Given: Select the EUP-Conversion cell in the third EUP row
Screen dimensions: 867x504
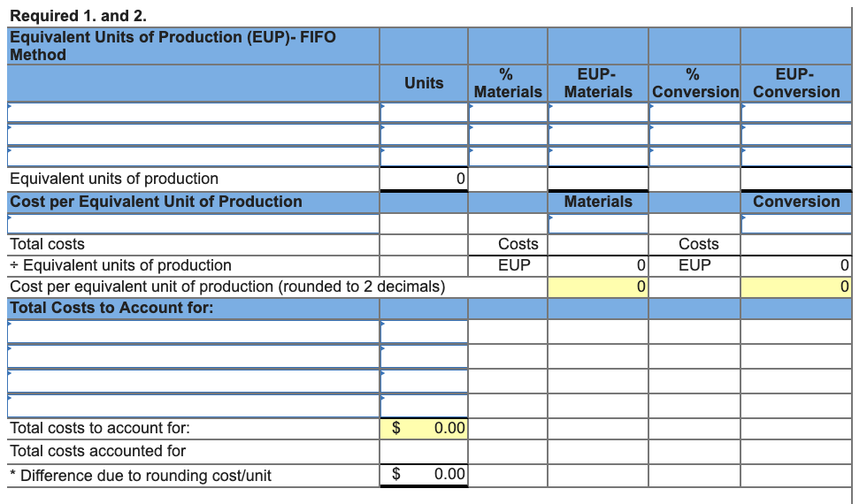Looking at the screenshot, I should tap(797, 157).
